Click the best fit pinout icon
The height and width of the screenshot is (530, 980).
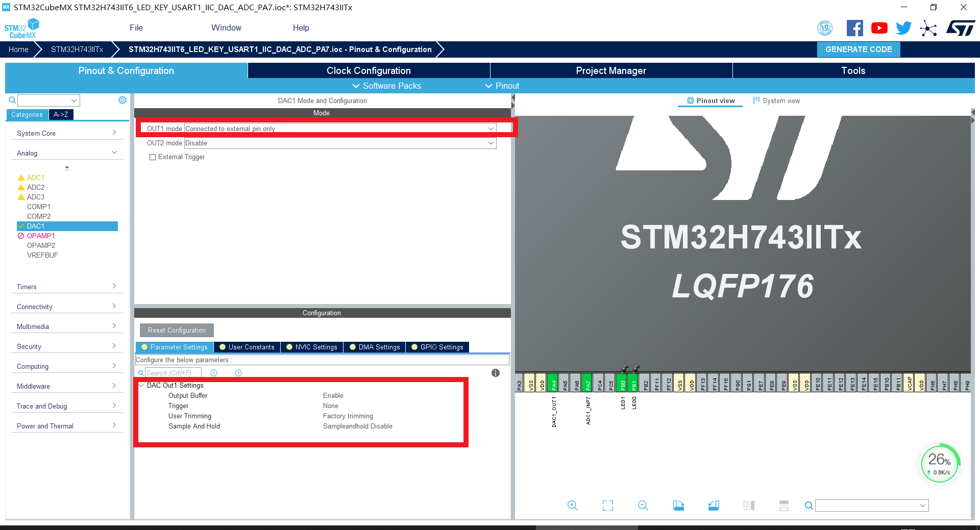(607, 506)
